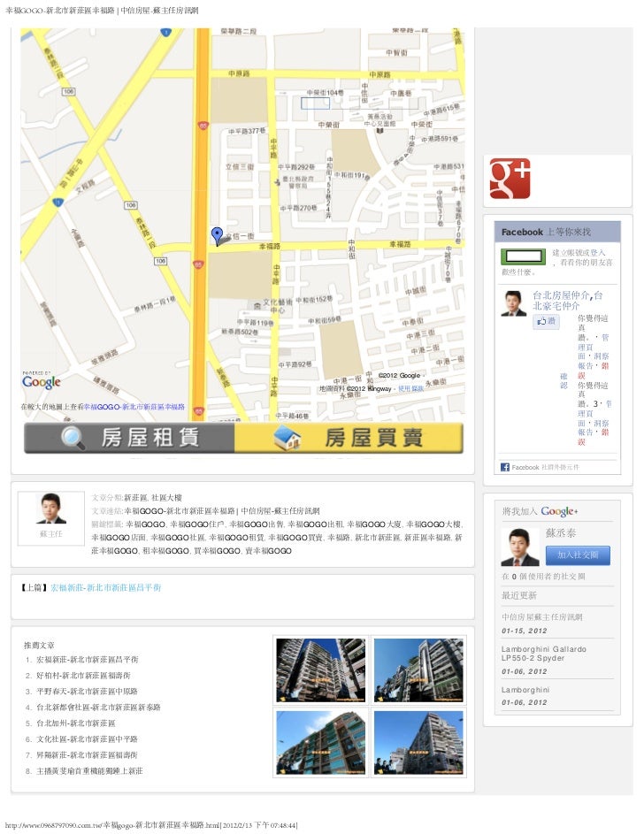Open Lamborghini Gallardo LP550-2 Spyder entry
This screenshot has width=644, height=834.
543,654
